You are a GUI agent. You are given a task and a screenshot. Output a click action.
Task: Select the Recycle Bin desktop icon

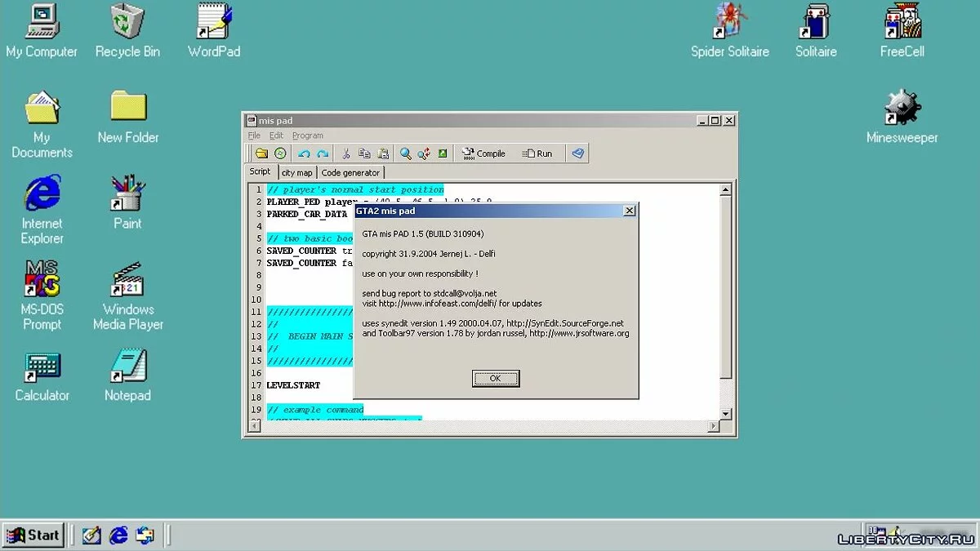[x=127, y=31]
